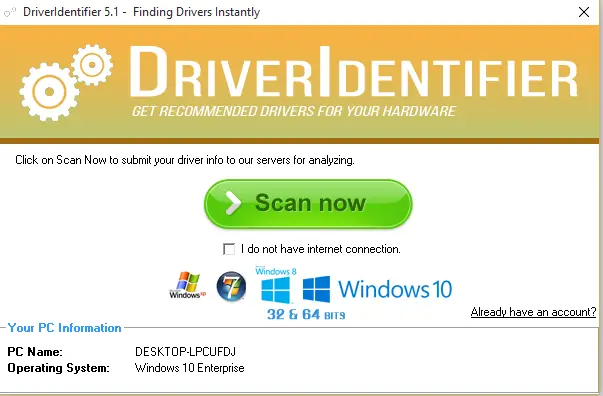Image resolution: width=603 pixels, height=396 pixels.
Task: Click the 32 & 64 BITS label
Action: pyautogui.click(x=306, y=314)
